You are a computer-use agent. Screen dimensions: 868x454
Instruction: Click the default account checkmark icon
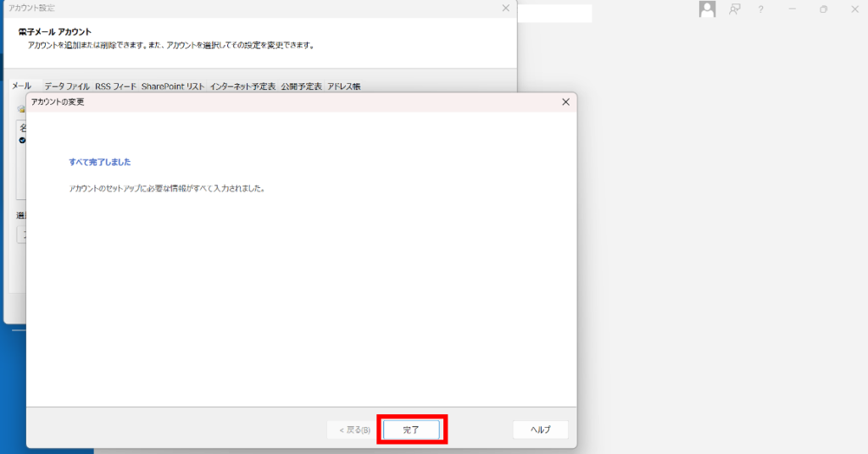tap(22, 140)
